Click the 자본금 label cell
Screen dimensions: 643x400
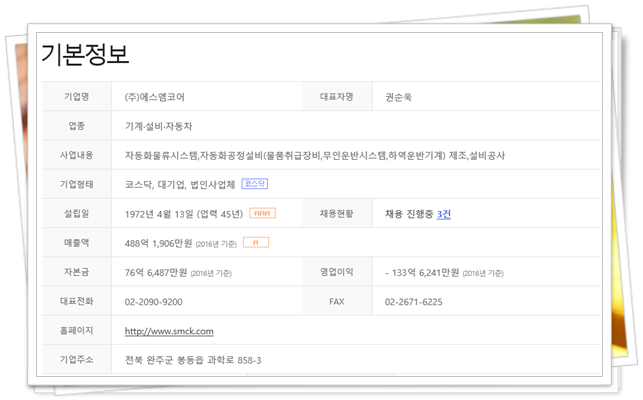(x=77, y=272)
